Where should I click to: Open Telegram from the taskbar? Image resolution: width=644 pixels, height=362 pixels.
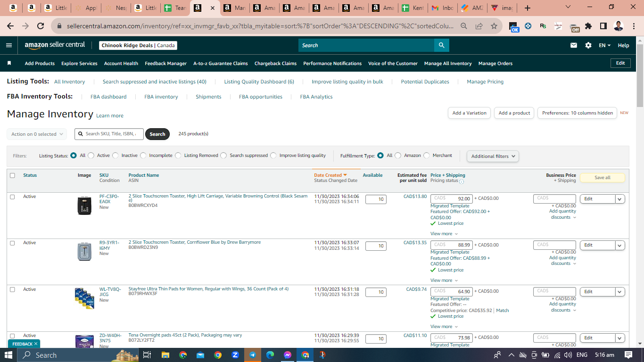(x=253, y=355)
